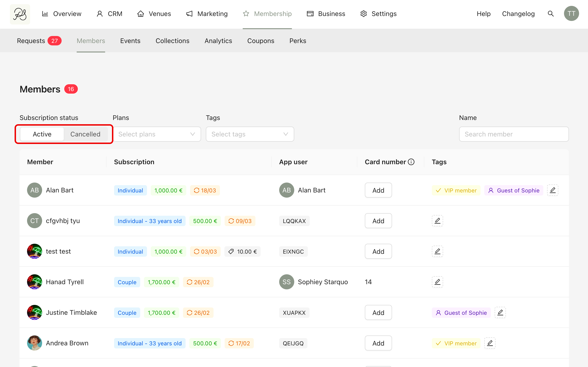Expand the Select tags dropdown
The width and height of the screenshot is (588, 367).
[x=250, y=134]
